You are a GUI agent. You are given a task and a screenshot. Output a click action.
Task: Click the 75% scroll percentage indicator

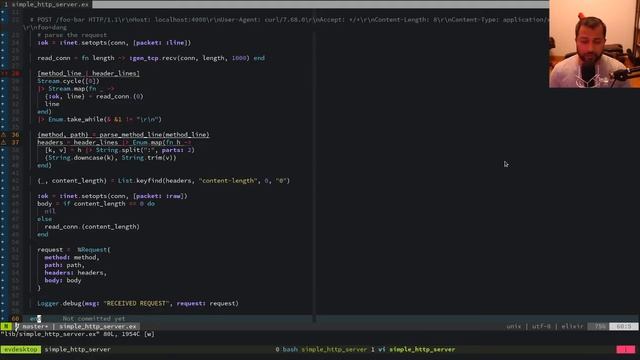[x=598, y=326]
